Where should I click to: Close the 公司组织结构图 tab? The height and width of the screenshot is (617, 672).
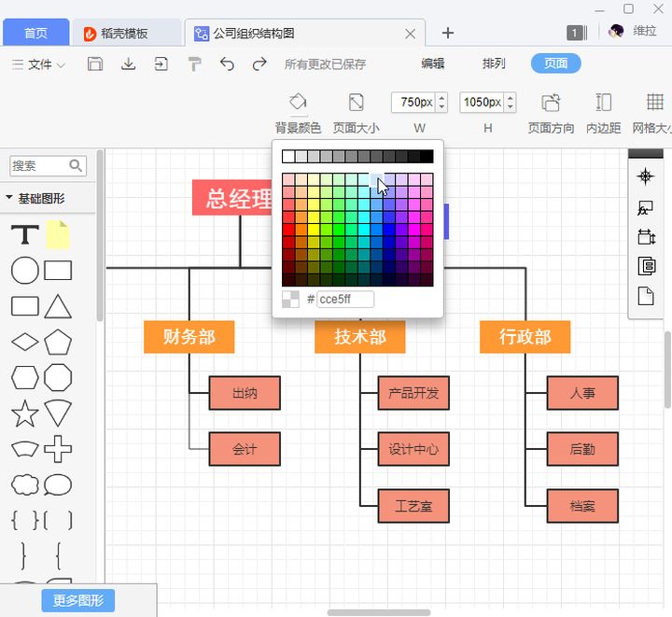[x=410, y=34]
